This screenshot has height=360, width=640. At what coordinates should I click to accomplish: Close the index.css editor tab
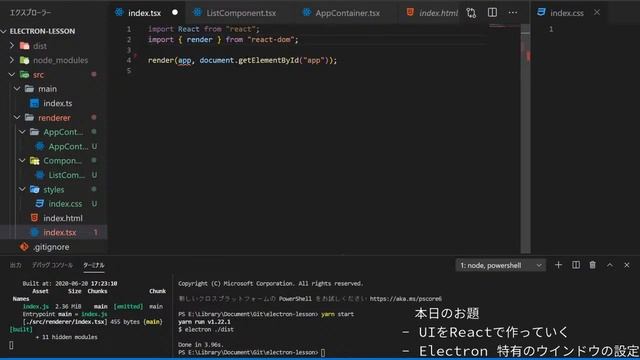(x=597, y=12)
